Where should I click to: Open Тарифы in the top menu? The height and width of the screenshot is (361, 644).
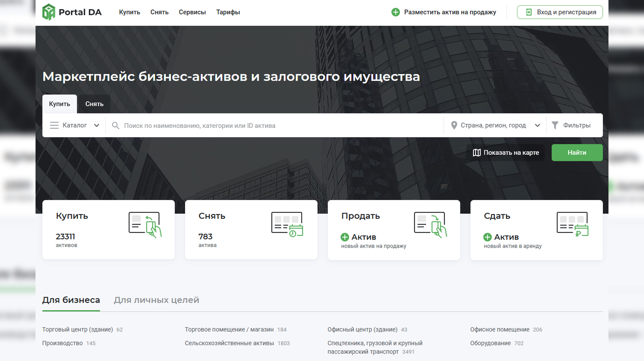[x=228, y=12]
